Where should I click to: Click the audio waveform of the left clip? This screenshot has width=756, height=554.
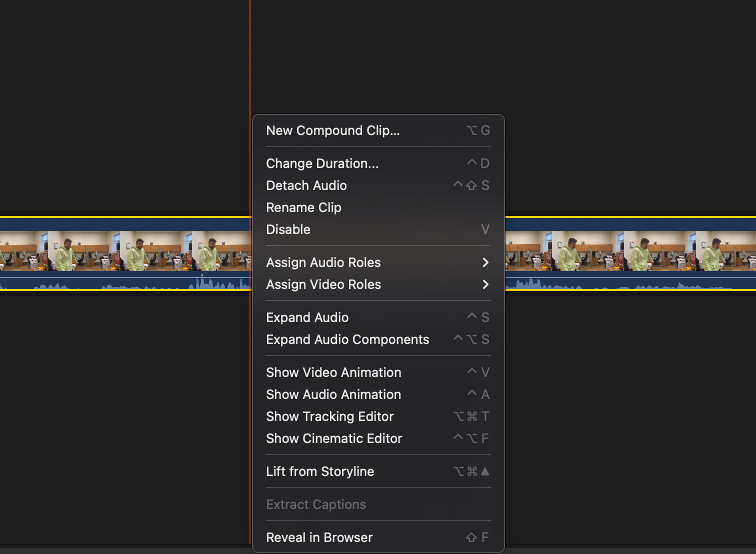[x=125, y=283]
